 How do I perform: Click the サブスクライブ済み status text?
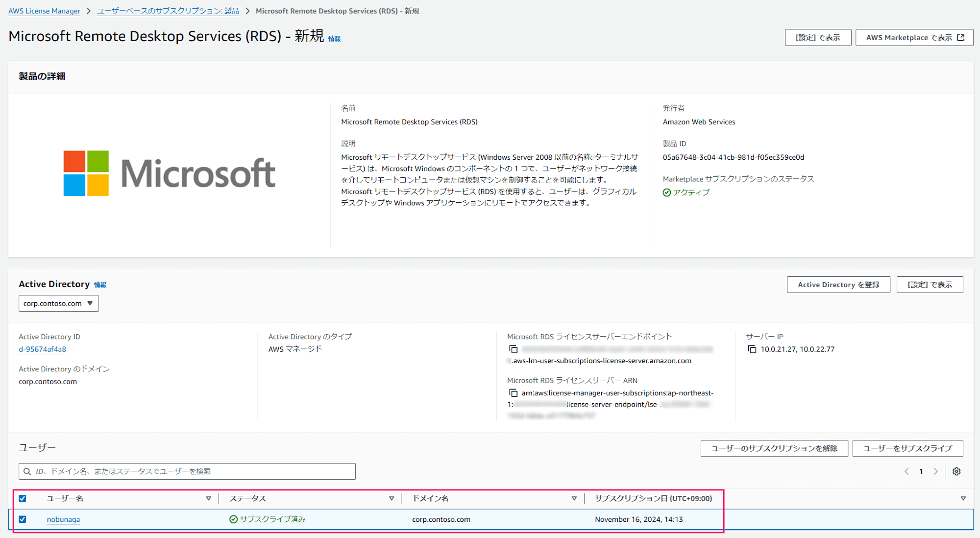pyautogui.click(x=272, y=519)
